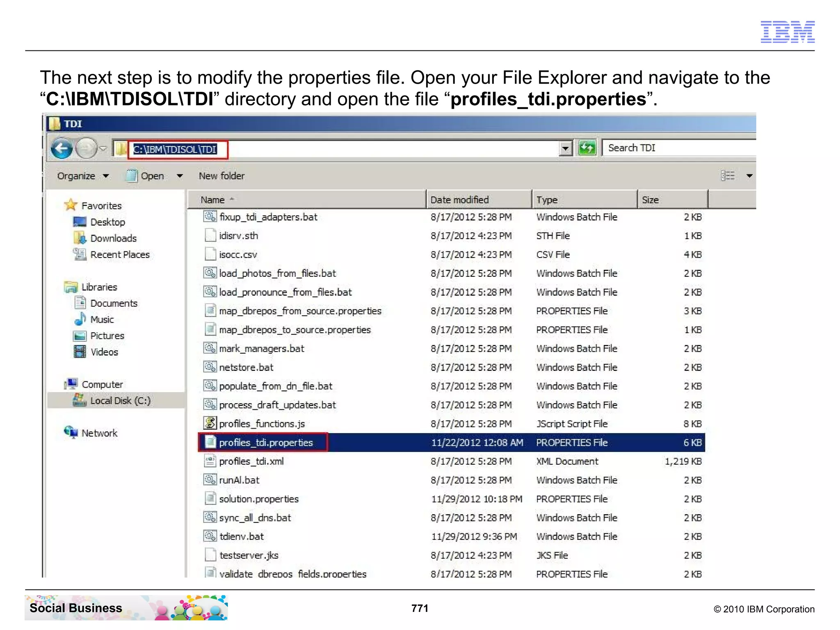
Task: Click the Forward navigation arrow button
Action: tap(86, 148)
